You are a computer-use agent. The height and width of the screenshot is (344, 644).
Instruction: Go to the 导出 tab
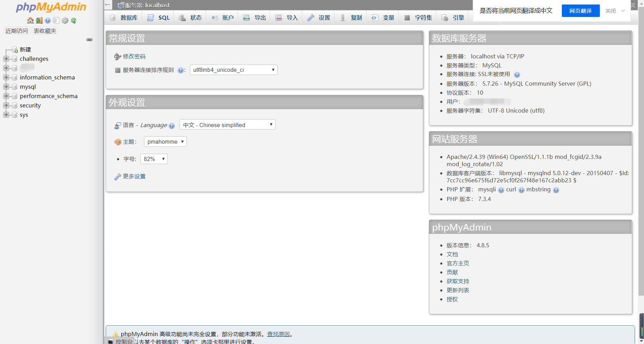[254, 18]
